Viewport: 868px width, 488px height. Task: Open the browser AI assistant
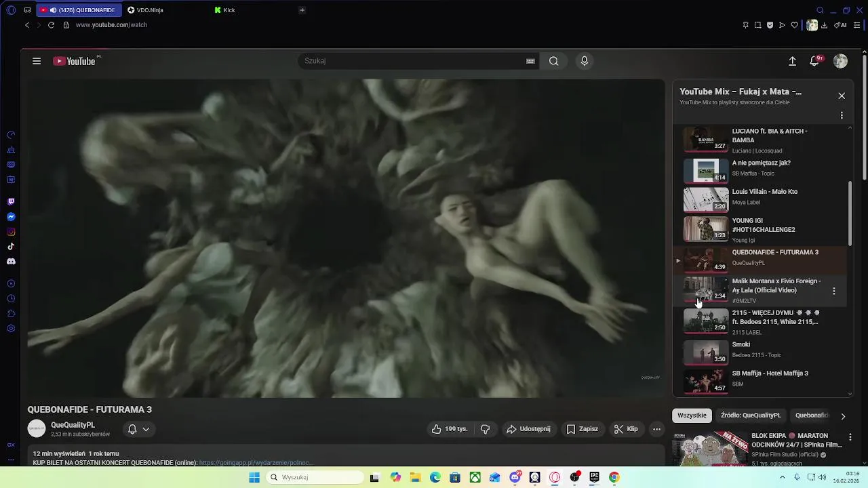click(x=840, y=25)
